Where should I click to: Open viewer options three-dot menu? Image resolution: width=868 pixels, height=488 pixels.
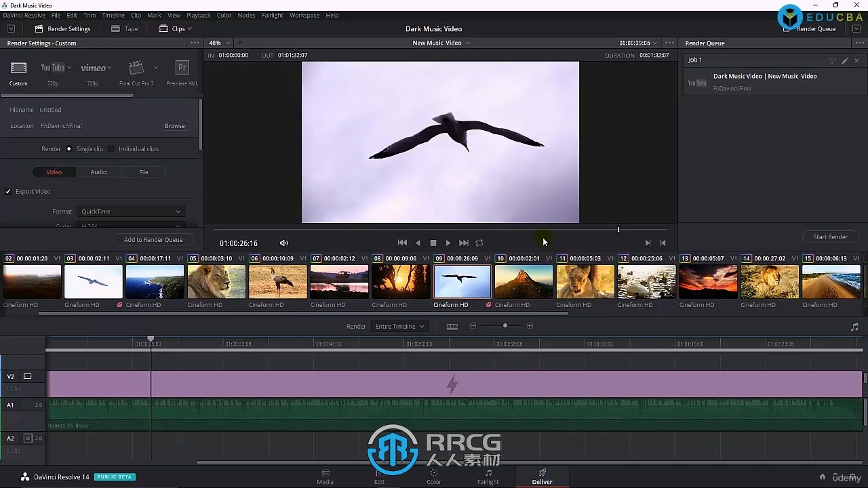pos(669,43)
